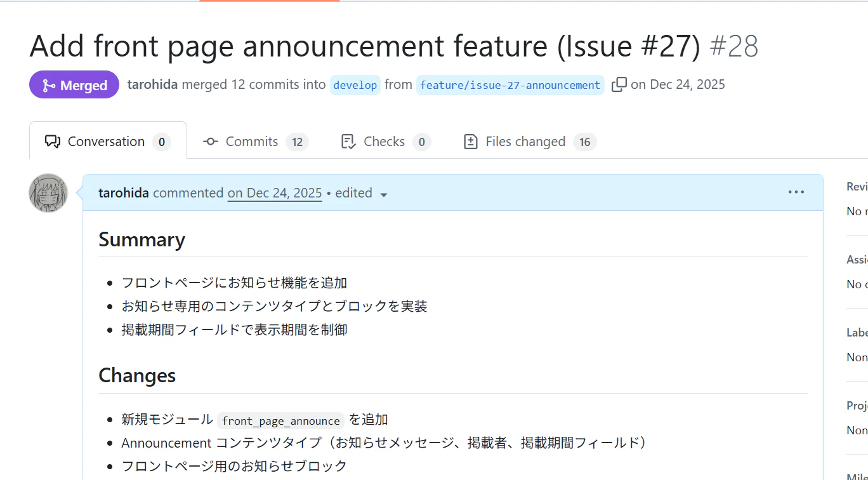Copy branch name to clipboard
This screenshot has width=868, height=480.
point(619,83)
